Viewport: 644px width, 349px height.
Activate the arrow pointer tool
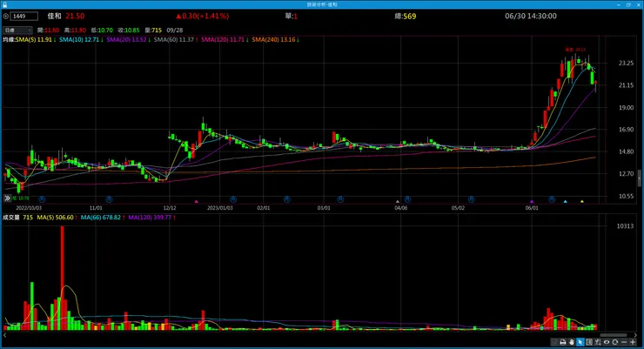pos(580,342)
